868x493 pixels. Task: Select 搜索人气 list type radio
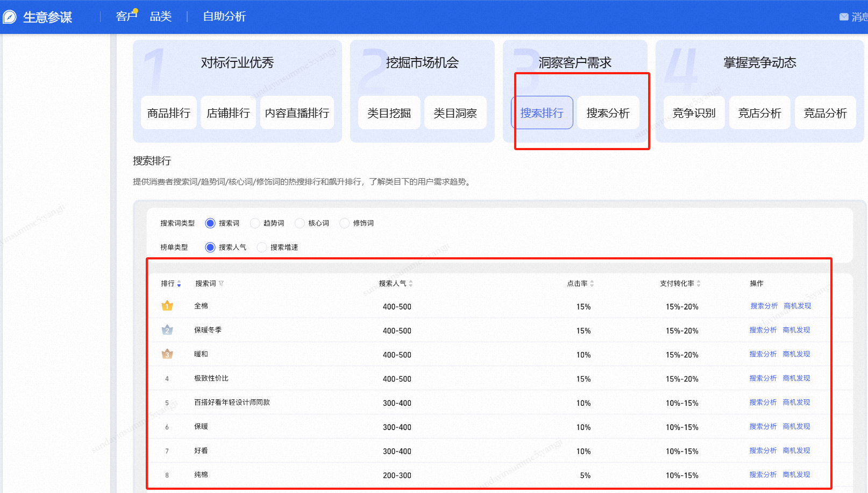pos(210,248)
